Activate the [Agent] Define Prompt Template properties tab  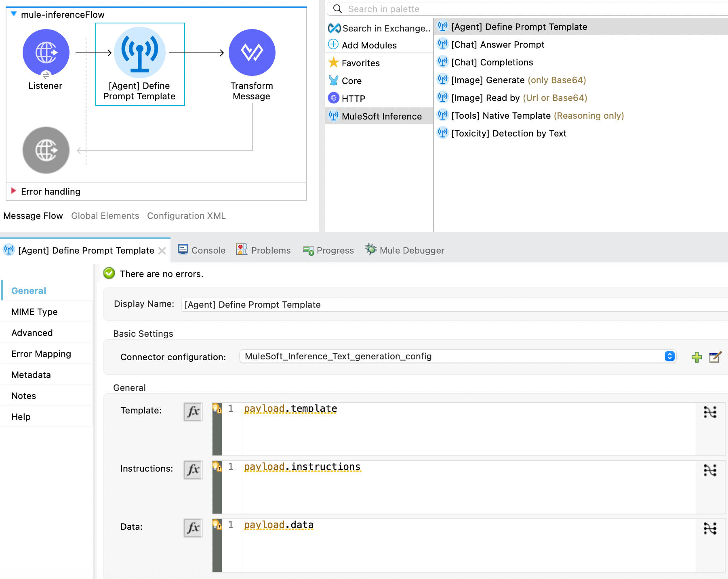tap(86, 250)
